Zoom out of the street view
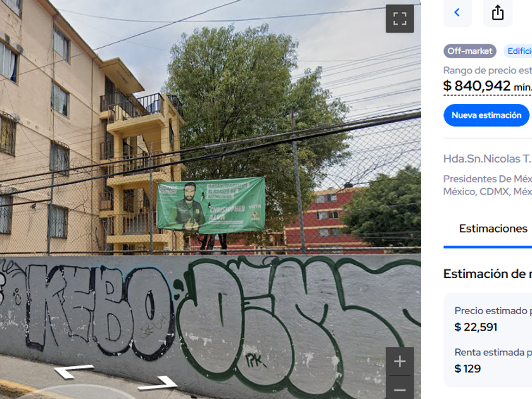Image resolution: width=532 pixels, height=399 pixels. (400, 389)
